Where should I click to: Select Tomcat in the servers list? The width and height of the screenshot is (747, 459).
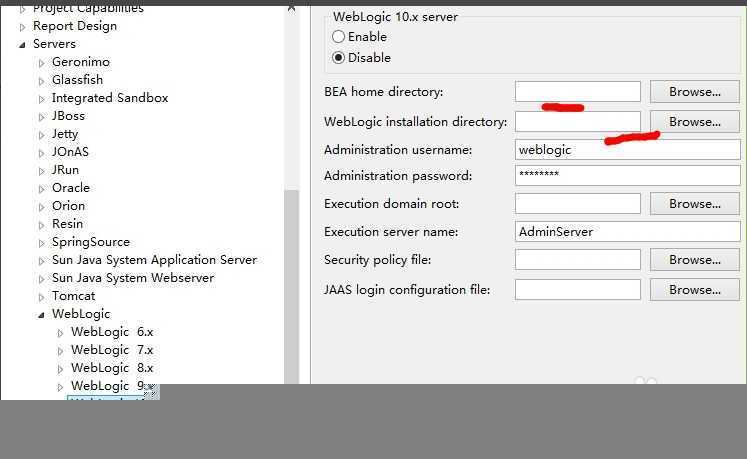[74, 296]
